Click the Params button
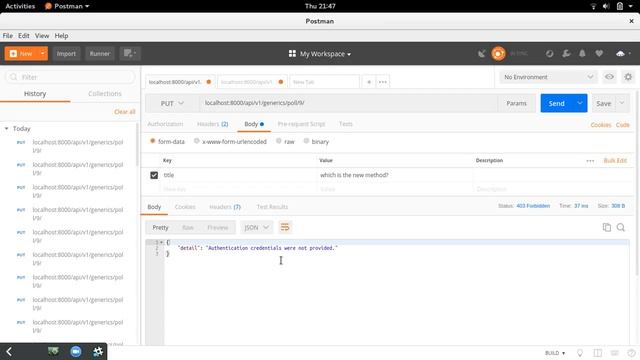Image resolution: width=640 pixels, height=360 pixels. tap(516, 103)
